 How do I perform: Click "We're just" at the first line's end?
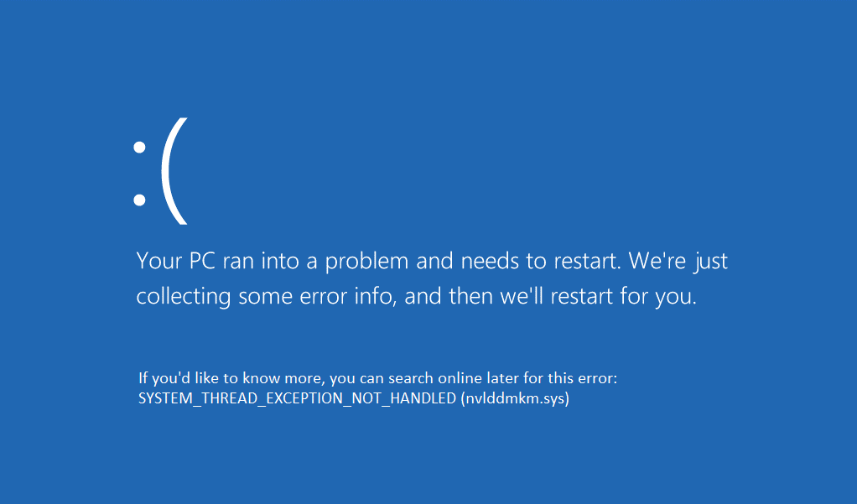point(678,262)
